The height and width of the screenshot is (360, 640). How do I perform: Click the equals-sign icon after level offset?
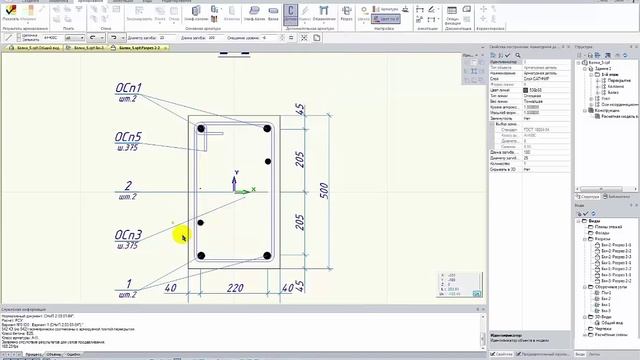291,38
